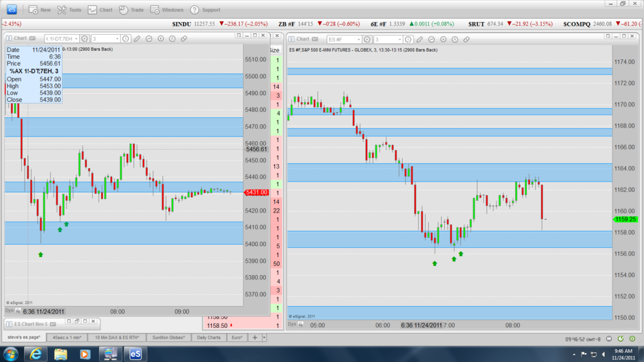Viewport: 644px width, 362px height.
Task: Click the link chain icon in ES #F chart
Action: point(466,39)
